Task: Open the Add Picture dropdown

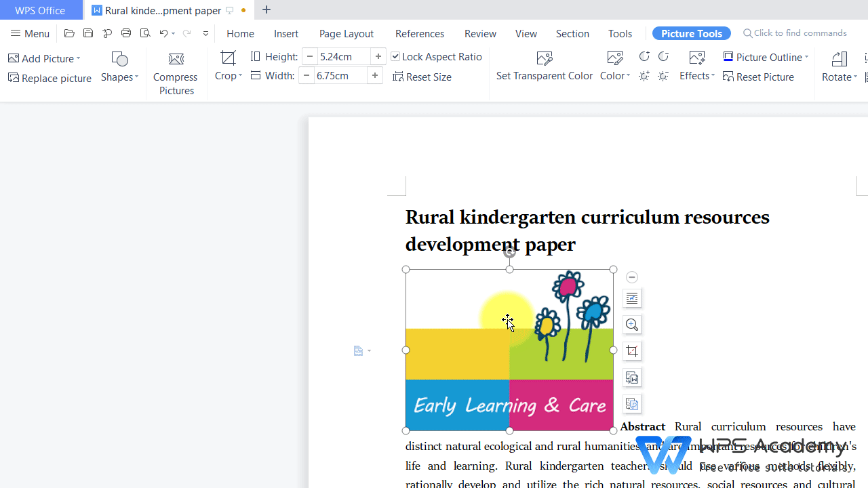Action: 45,58
